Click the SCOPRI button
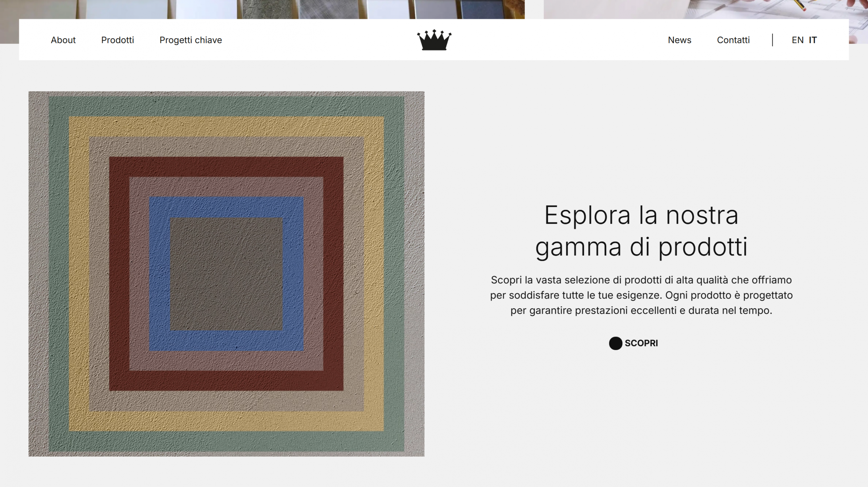Image resolution: width=868 pixels, height=487 pixels. (x=634, y=343)
